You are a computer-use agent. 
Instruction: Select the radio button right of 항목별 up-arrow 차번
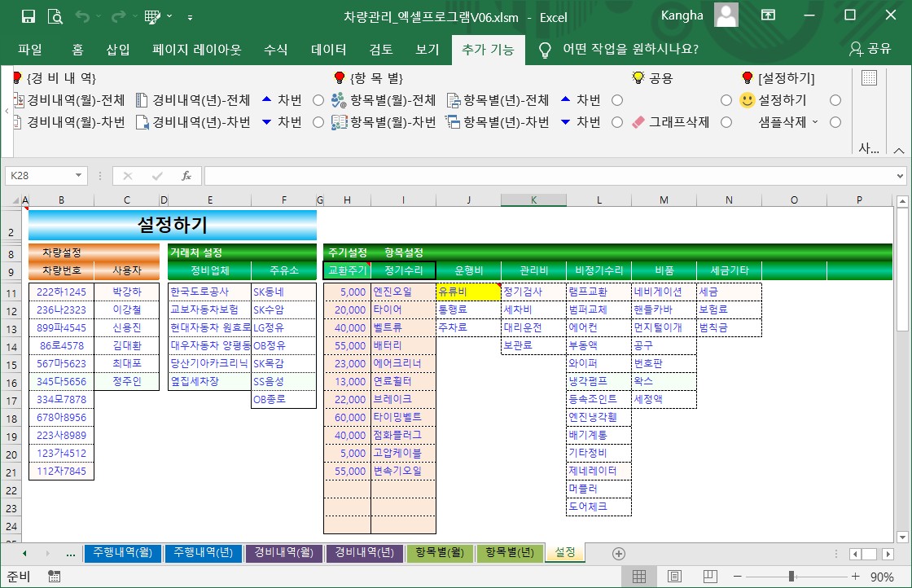617,101
